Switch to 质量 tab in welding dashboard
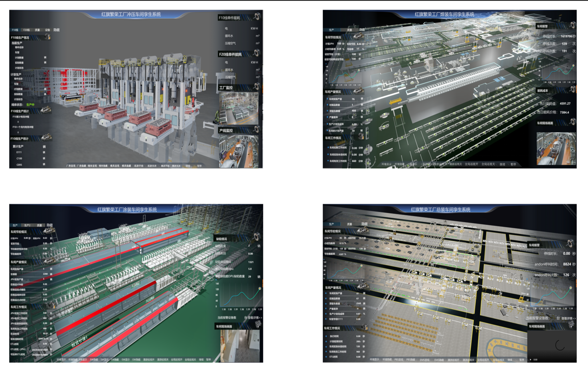 (349, 30)
